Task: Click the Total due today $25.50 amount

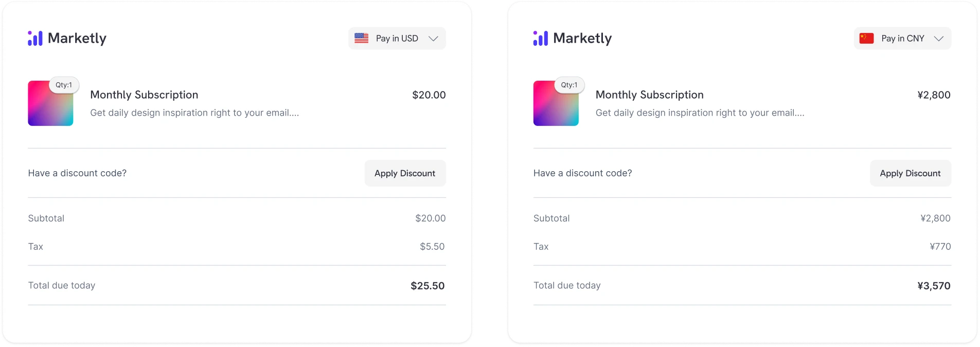Action: coord(427,285)
